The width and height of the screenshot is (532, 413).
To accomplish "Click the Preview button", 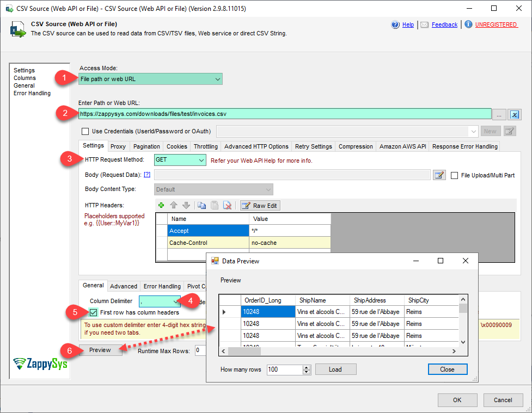I will click(100, 350).
